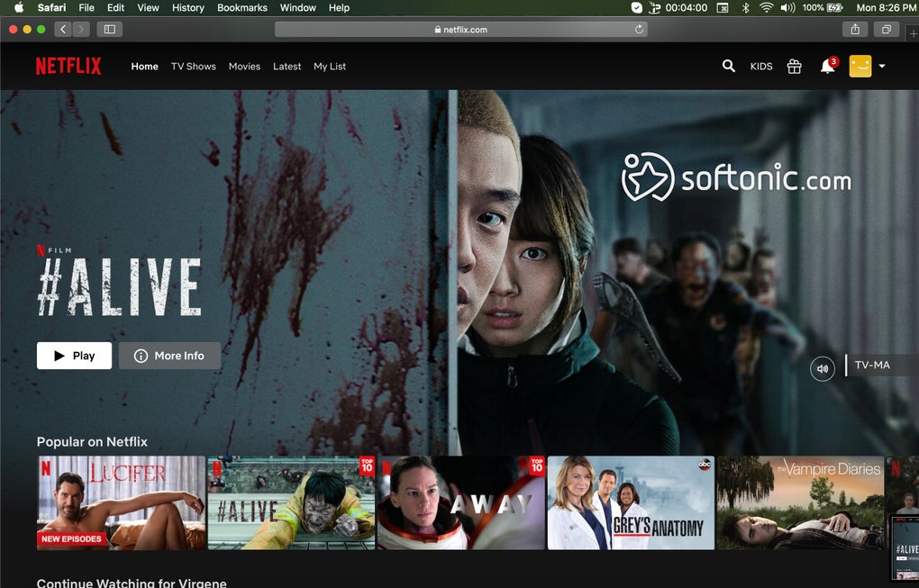Play the #Alive film
The image size is (919, 588).
click(75, 356)
